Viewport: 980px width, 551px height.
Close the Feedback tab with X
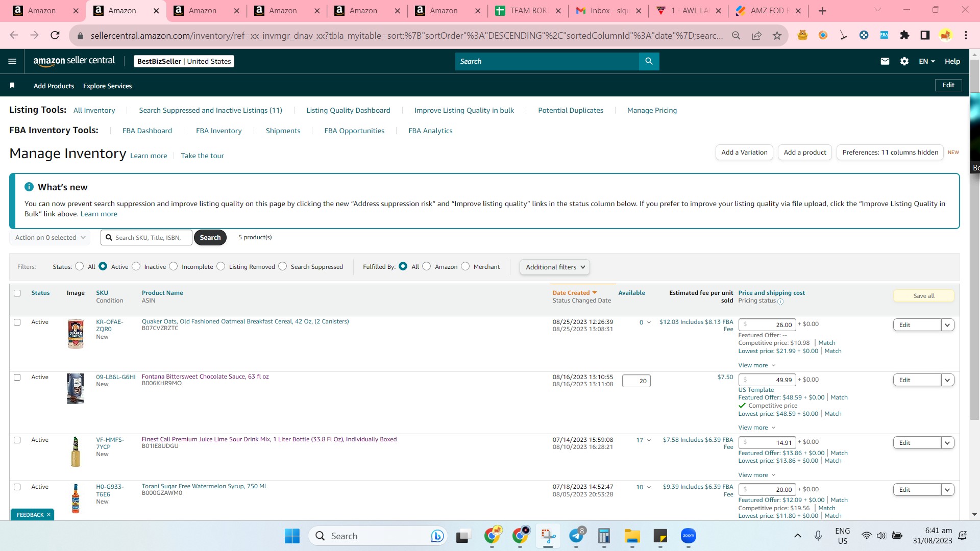tap(49, 515)
